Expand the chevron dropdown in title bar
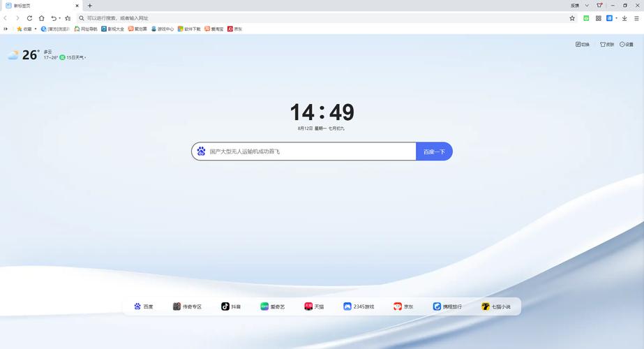This screenshot has width=644, height=349. tap(587, 6)
